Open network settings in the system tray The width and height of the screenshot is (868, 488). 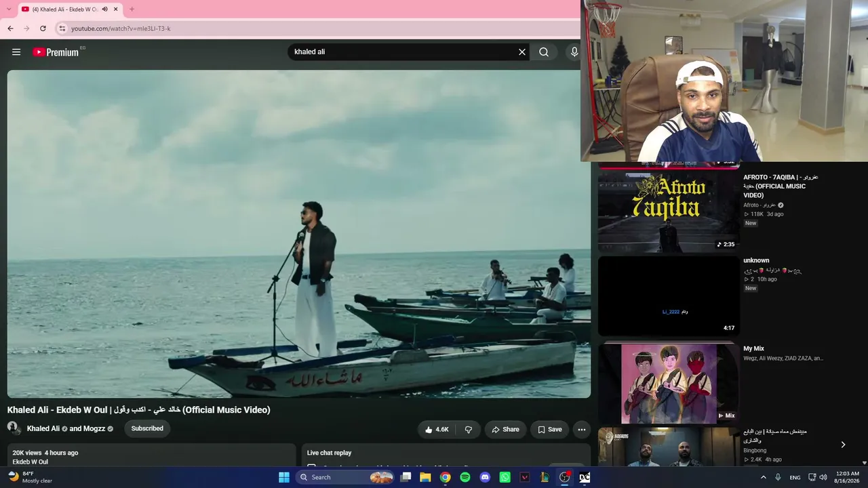[x=812, y=477]
